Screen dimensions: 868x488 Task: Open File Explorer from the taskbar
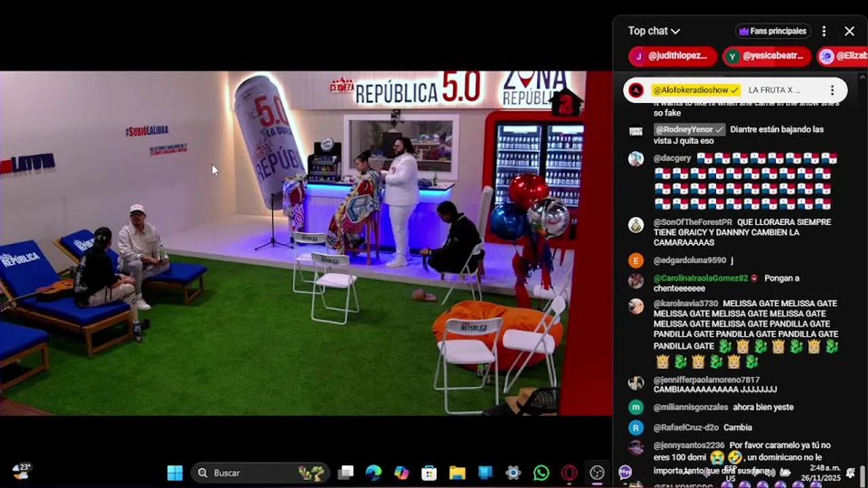pyautogui.click(x=457, y=473)
